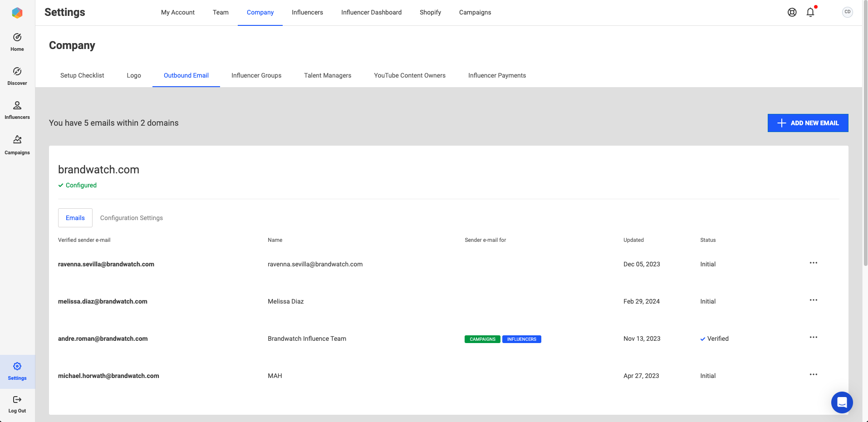Select the Configuration Settings tab
Screen dimensions: 868x422
coord(131,218)
